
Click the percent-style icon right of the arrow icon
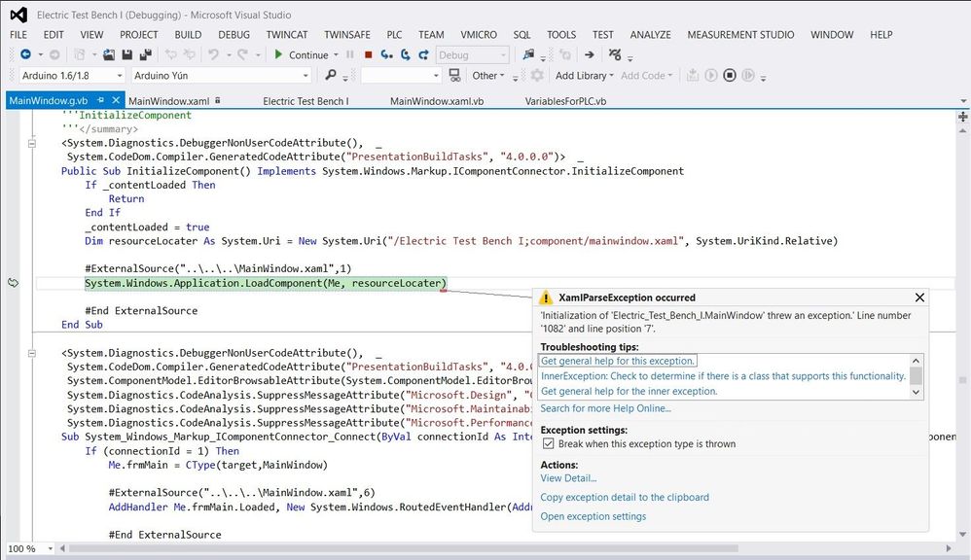coord(614,54)
